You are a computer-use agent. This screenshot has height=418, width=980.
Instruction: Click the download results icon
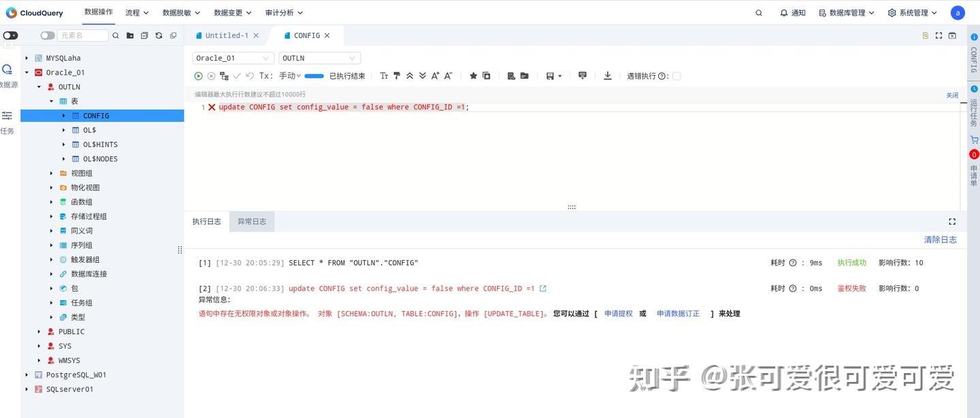606,75
